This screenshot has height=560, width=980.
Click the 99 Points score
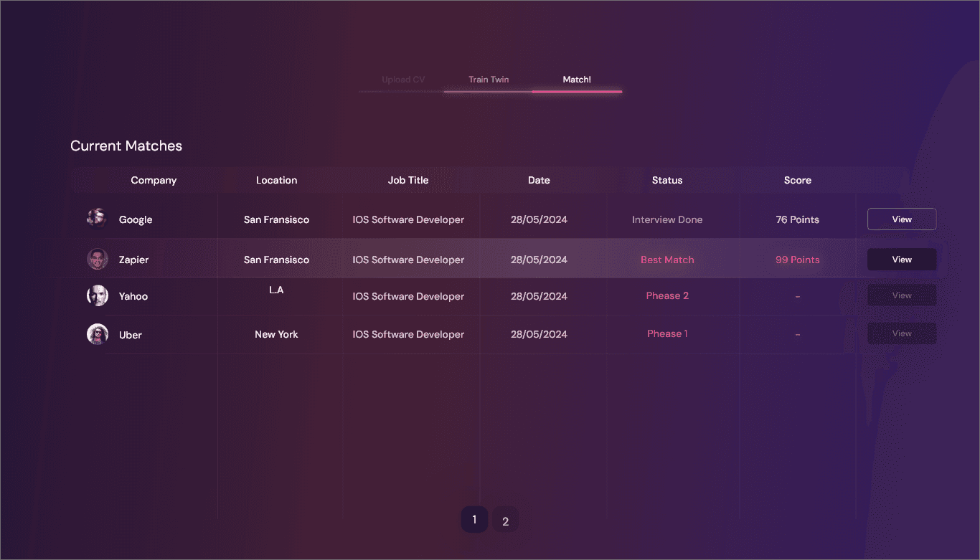(798, 260)
